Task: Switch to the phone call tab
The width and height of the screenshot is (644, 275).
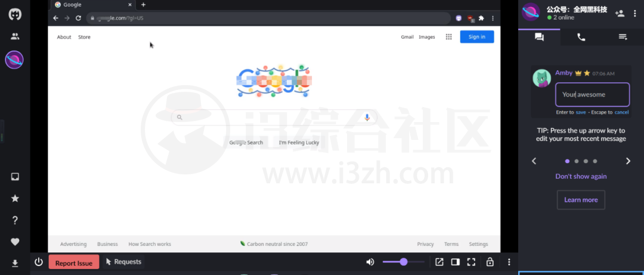Action: tap(581, 37)
